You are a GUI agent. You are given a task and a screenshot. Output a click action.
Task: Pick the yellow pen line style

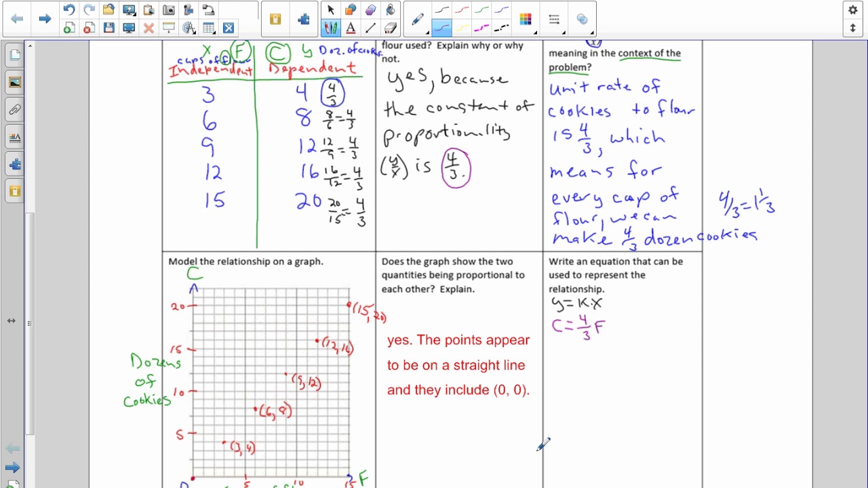[462, 28]
